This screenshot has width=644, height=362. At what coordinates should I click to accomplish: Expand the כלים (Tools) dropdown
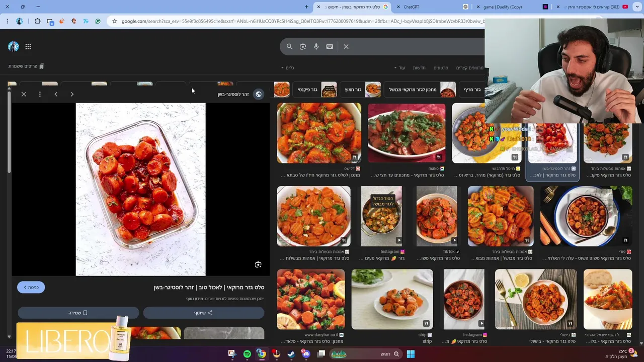point(287,68)
